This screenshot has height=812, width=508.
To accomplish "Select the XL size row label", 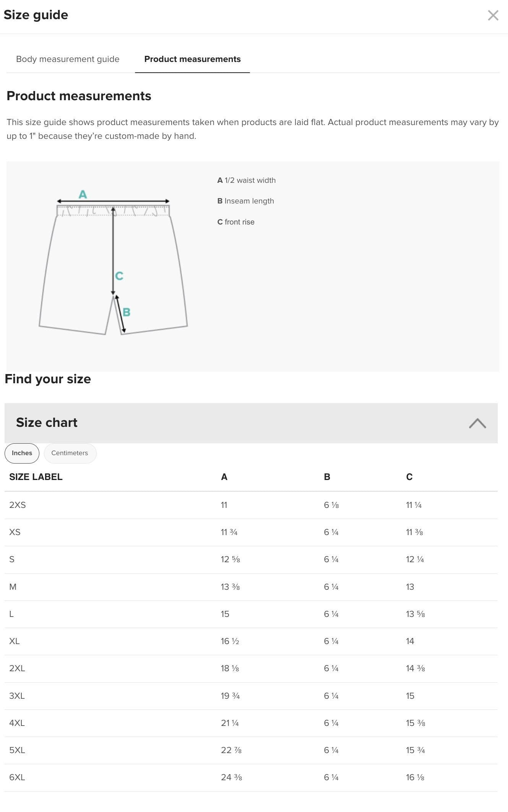I will click(x=15, y=641).
